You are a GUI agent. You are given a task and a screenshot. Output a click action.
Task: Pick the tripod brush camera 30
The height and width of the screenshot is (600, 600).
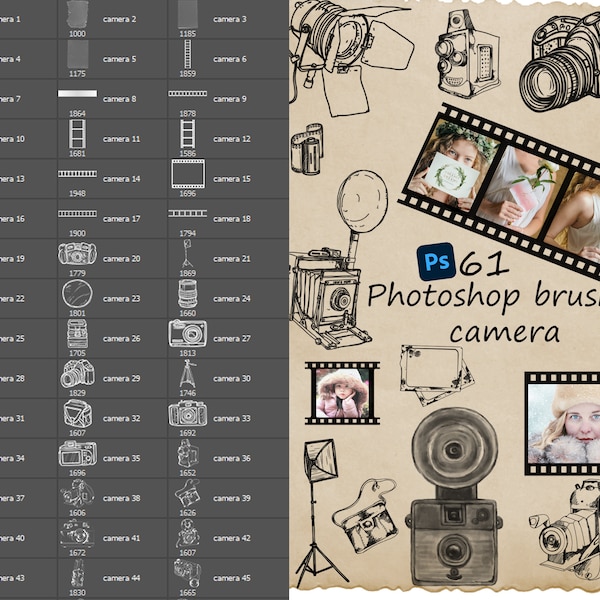coord(228,378)
